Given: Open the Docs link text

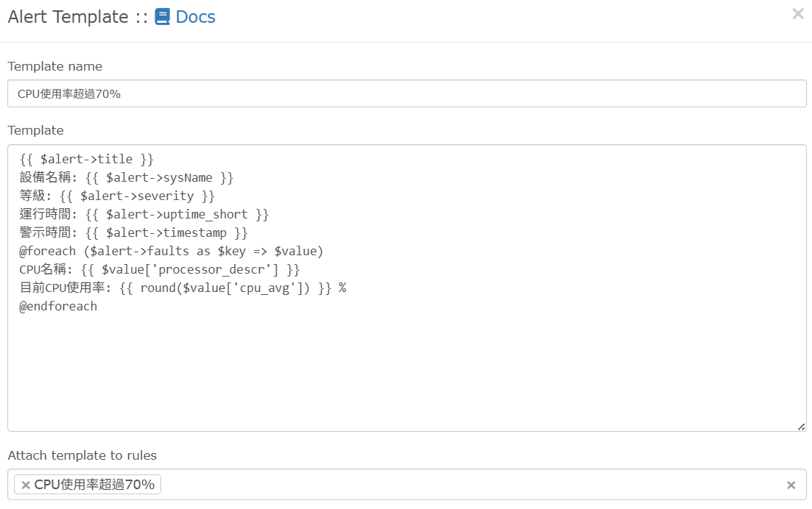Looking at the screenshot, I should coord(195,17).
